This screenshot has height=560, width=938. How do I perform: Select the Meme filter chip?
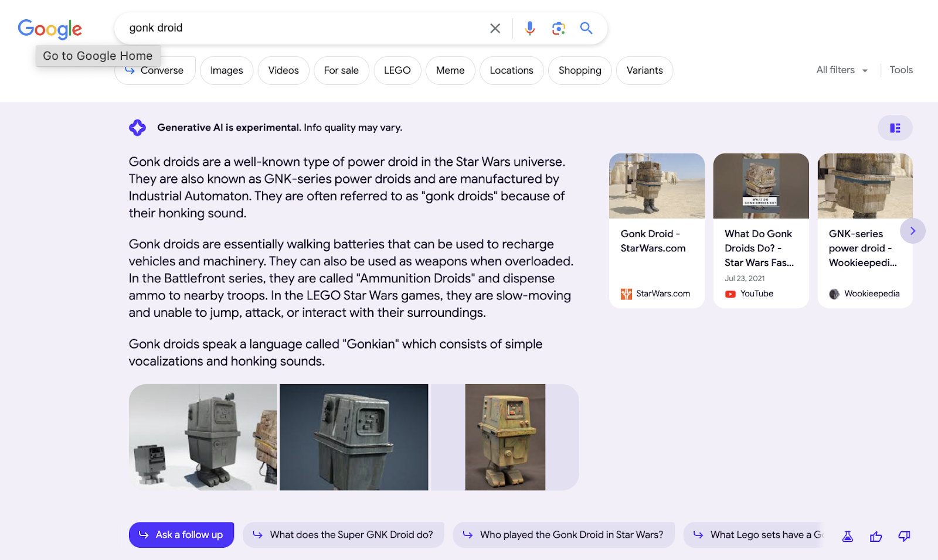[x=450, y=70]
